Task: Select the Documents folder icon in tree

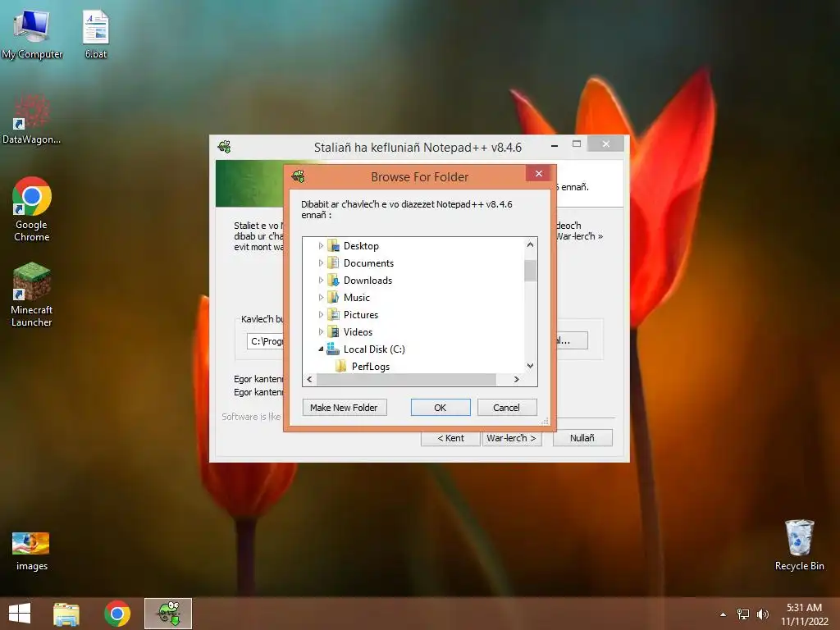Action: coord(333,263)
